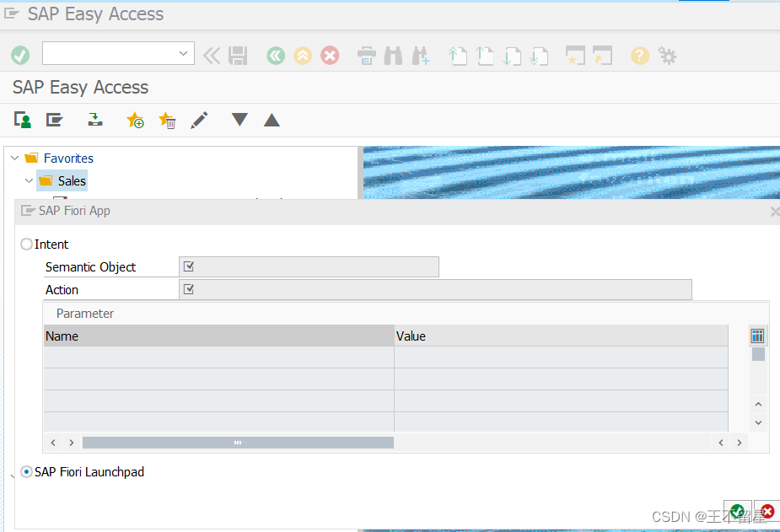
Task: Click the SAP Menu icon
Action: coord(54,120)
